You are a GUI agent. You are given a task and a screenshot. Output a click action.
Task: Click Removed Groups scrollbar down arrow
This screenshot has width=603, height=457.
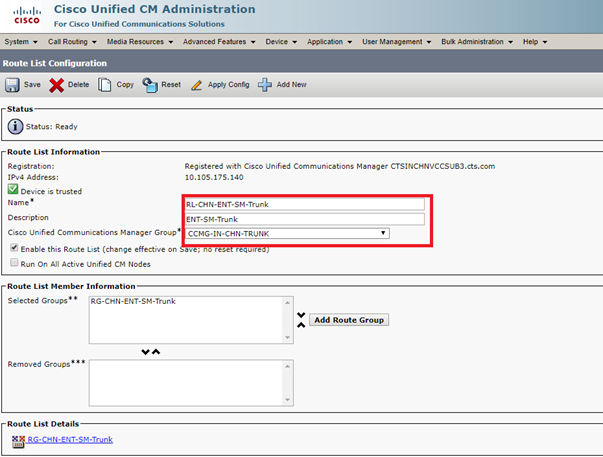coord(288,400)
